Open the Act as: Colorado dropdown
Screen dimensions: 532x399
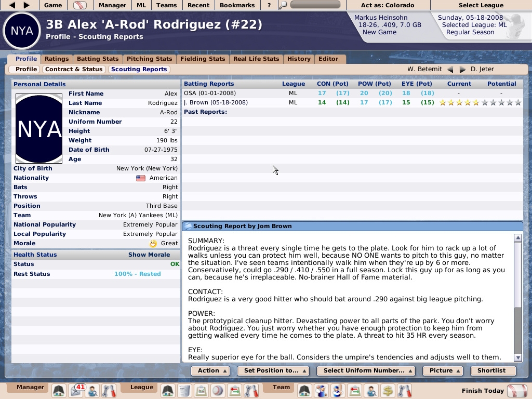click(x=388, y=5)
